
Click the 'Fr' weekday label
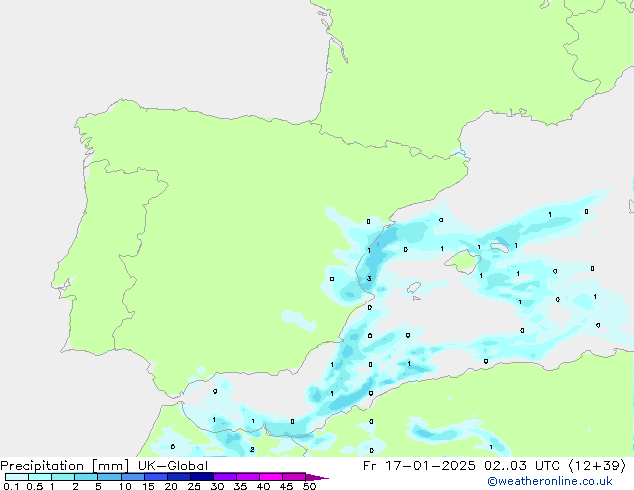[370, 466]
